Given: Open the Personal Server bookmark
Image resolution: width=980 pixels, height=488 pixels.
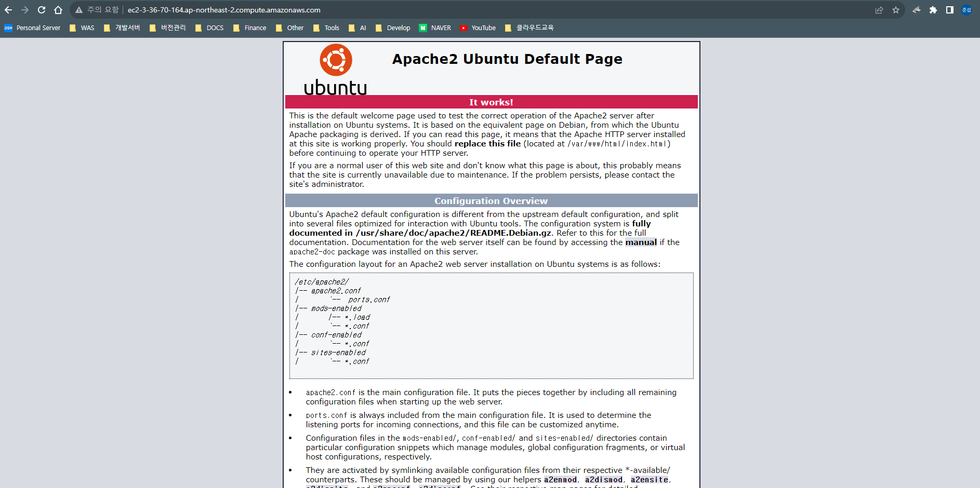Looking at the screenshot, I should click(32, 28).
